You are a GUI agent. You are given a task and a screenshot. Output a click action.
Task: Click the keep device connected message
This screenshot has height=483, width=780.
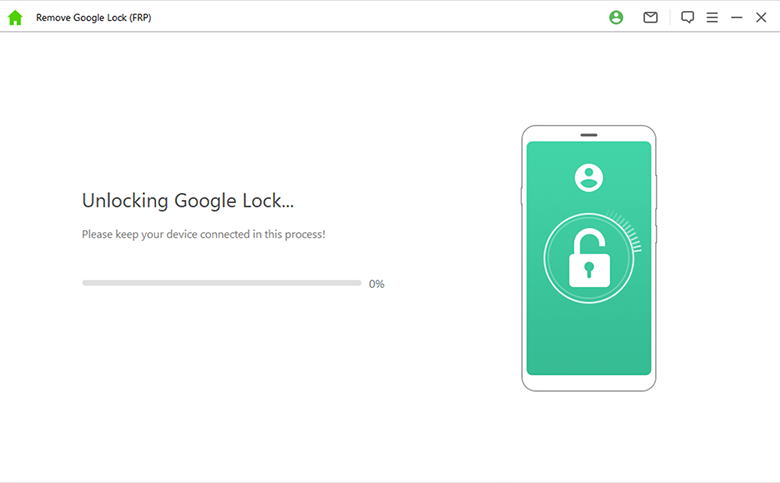coord(203,234)
